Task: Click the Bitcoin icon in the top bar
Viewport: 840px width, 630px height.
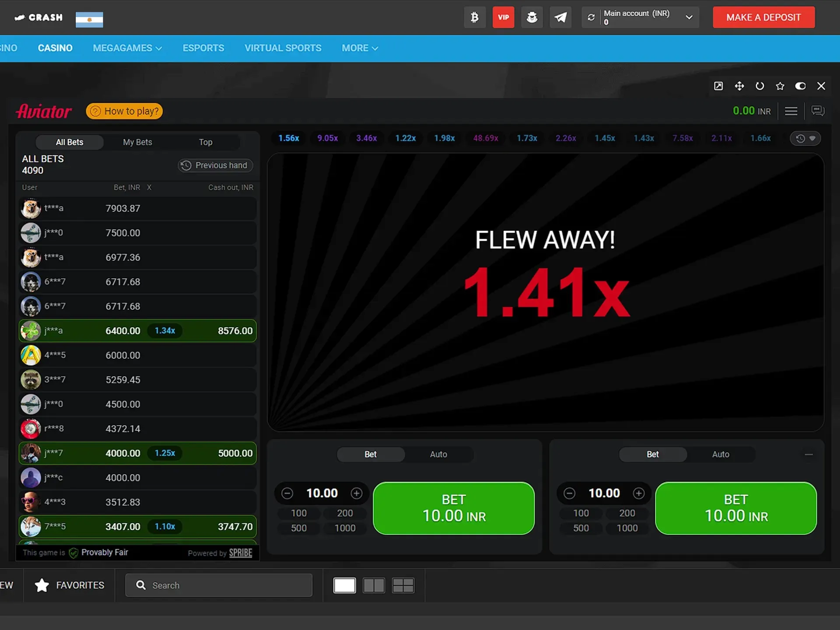Action: pyautogui.click(x=475, y=17)
